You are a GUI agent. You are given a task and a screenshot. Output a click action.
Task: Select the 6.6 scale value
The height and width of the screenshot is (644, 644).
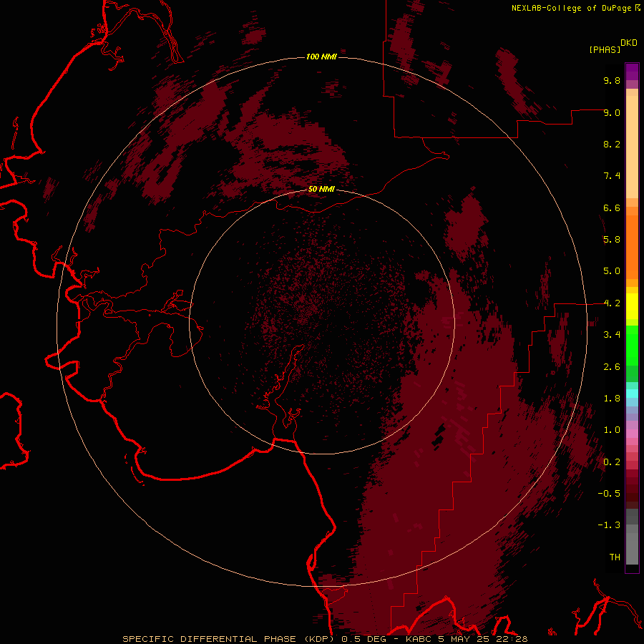[x=612, y=208]
